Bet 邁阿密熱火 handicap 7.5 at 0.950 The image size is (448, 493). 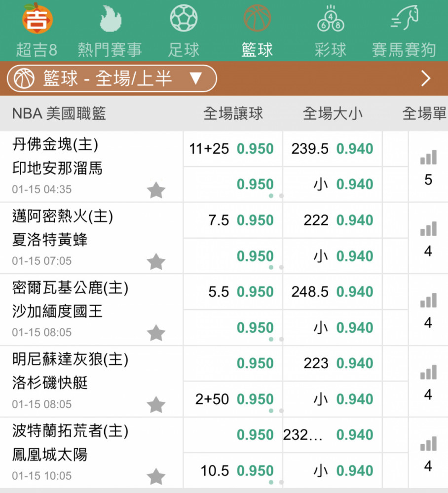pos(233,220)
